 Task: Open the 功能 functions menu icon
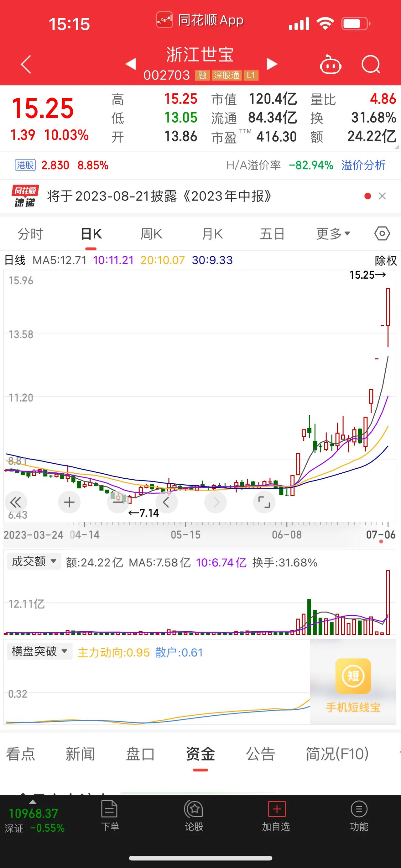[x=359, y=816]
